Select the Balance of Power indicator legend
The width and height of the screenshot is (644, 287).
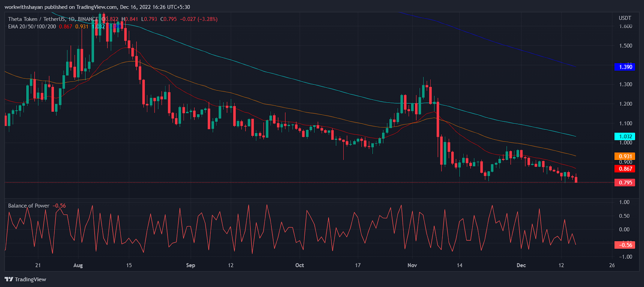(x=29, y=205)
